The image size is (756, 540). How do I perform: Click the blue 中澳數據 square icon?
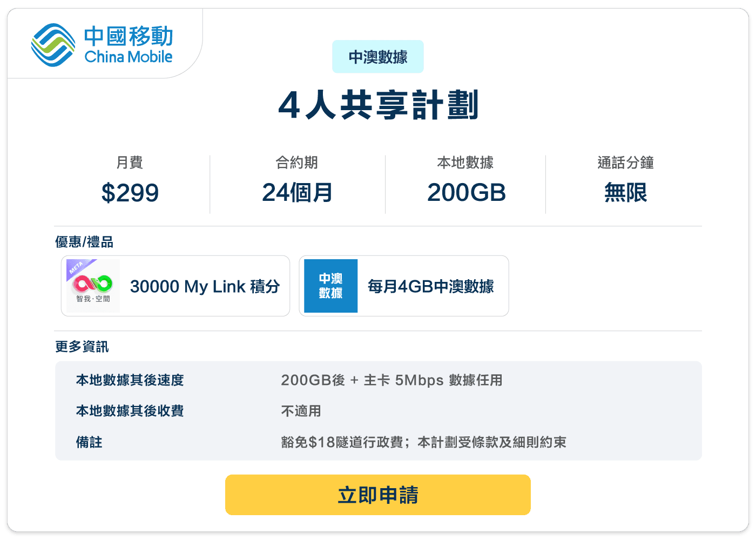tap(330, 286)
